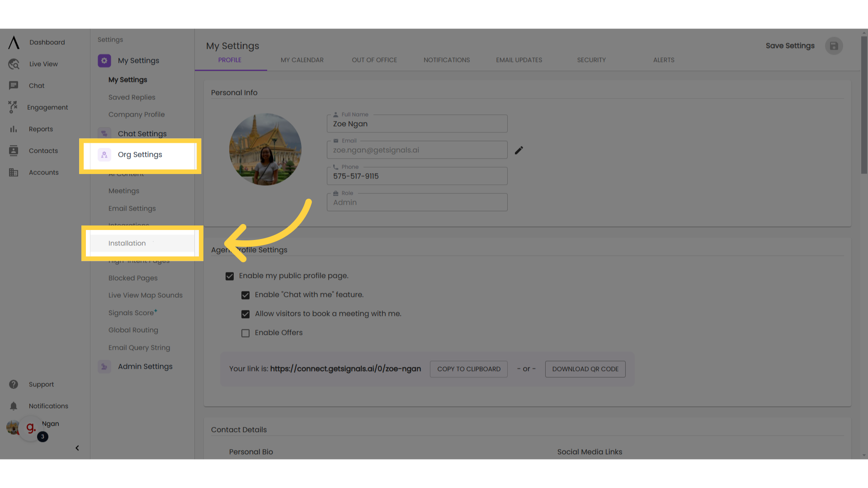Click the Dashboard icon in sidebar
The height and width of the screenshot is (488, 868).
[x=13, y=42]
